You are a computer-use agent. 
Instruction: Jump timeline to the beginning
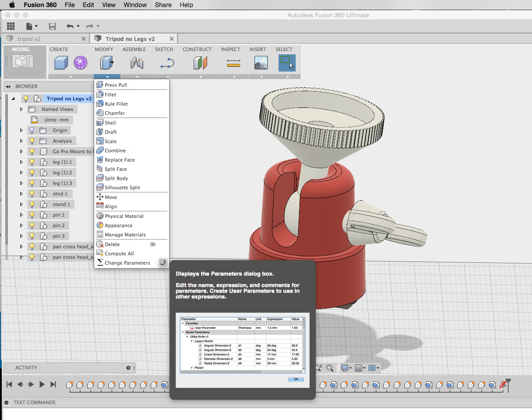(9, 384)
